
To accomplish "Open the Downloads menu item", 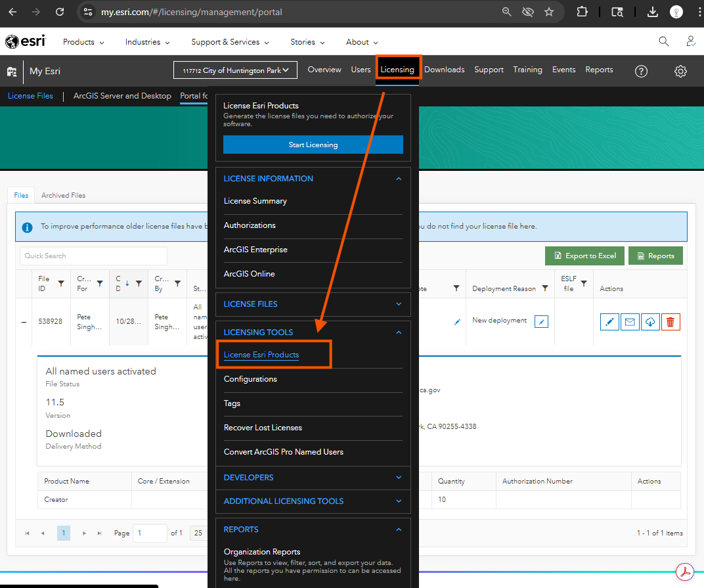I will tap(444, 70).
